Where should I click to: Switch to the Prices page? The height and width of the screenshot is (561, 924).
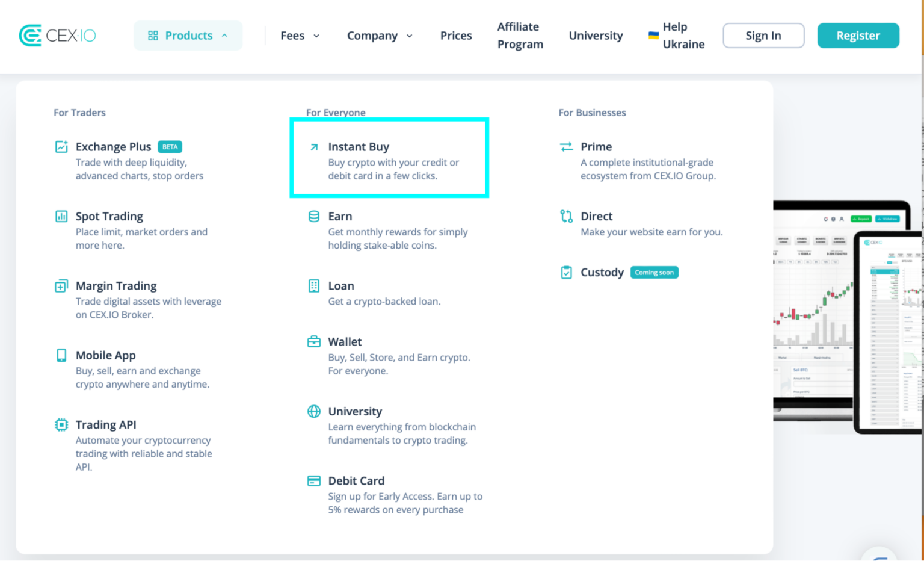455,36
